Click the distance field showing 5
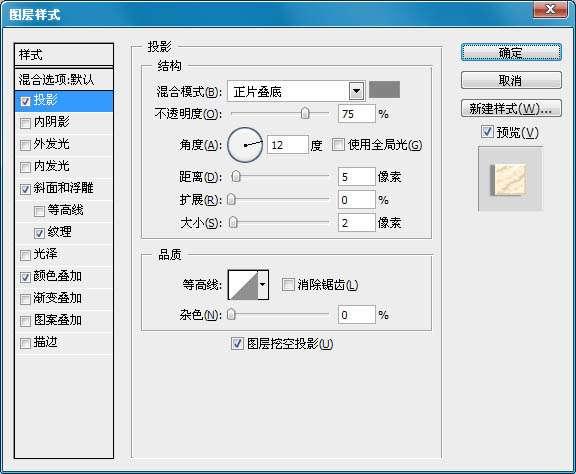 (x=356, y=177)
